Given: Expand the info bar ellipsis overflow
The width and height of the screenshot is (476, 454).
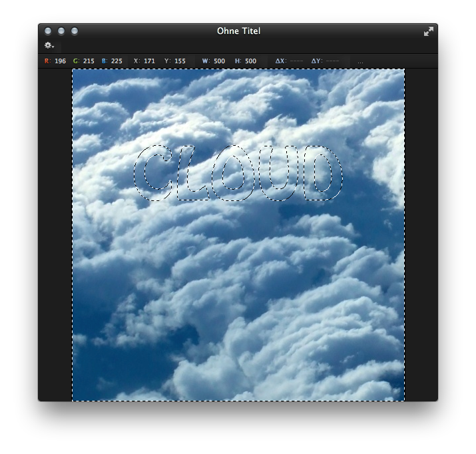Looking at the screenshot, I should [361, 62].
